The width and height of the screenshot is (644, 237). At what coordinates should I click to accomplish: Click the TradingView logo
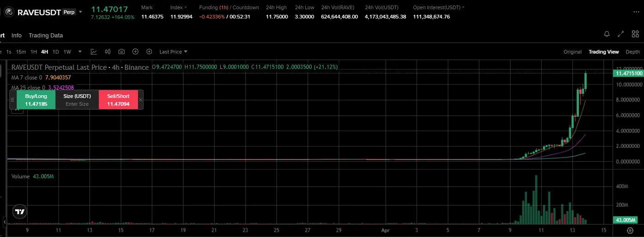tap(19, 212)
